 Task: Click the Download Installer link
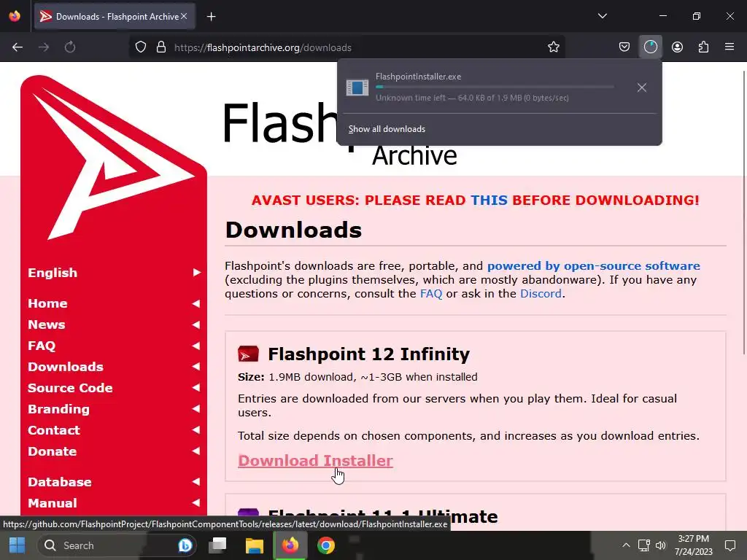click(315, 461)
